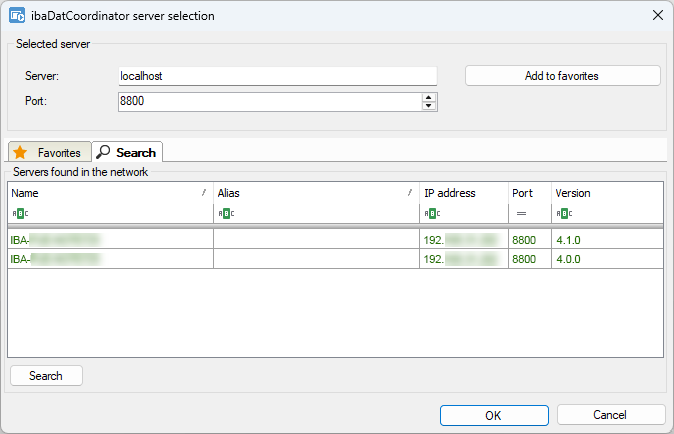The width and height of the screenshot is (674, 434).
Task: Click the Port column equals filter icon
Action: click(x=521, y=213)
